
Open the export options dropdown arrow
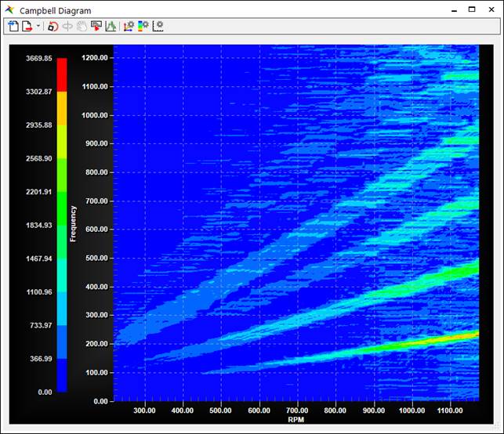[38, 27]
